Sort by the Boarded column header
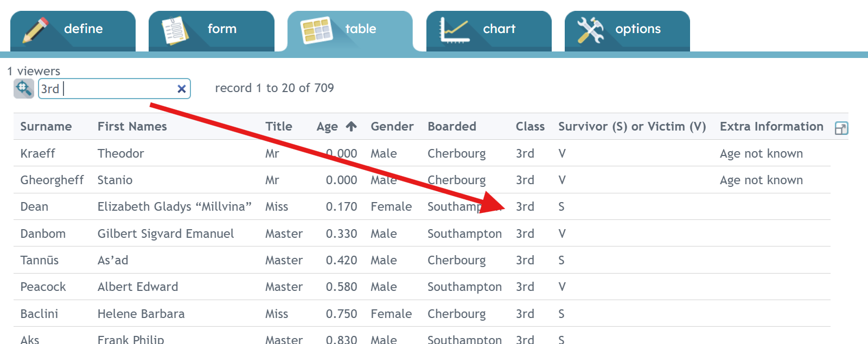The image size is (868, 344). pos(452,126)
